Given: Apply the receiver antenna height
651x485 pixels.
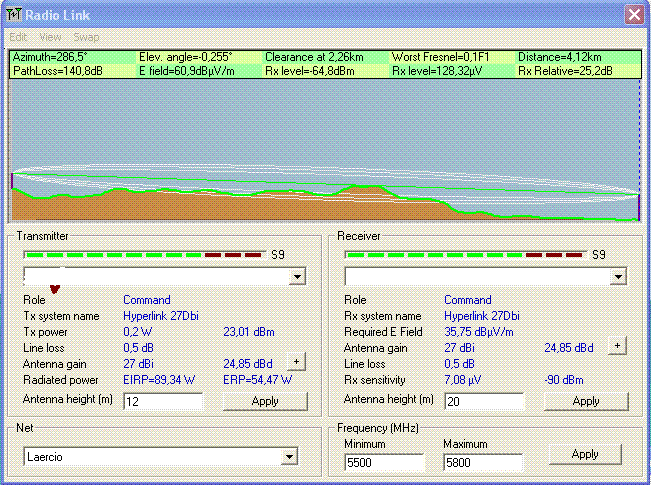Looking at the screenshot, I should [x=586, y=401].
